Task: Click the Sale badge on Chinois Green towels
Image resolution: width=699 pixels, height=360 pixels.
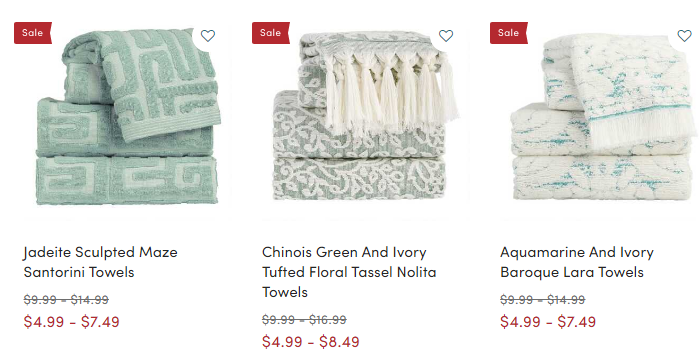Action: 271,33
